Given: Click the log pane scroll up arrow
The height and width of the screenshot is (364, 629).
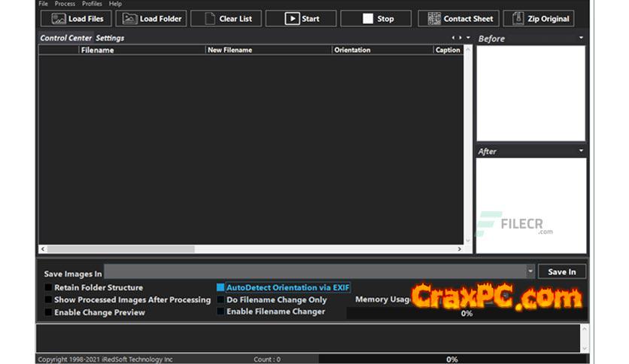Looking at the screenshot, I should point(584,329).
